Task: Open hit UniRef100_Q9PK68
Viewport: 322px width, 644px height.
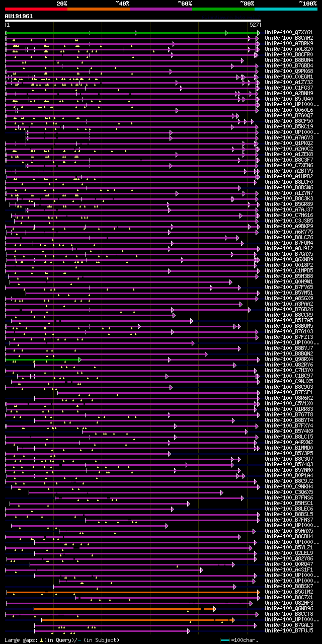Action: (x=288, y=71)
